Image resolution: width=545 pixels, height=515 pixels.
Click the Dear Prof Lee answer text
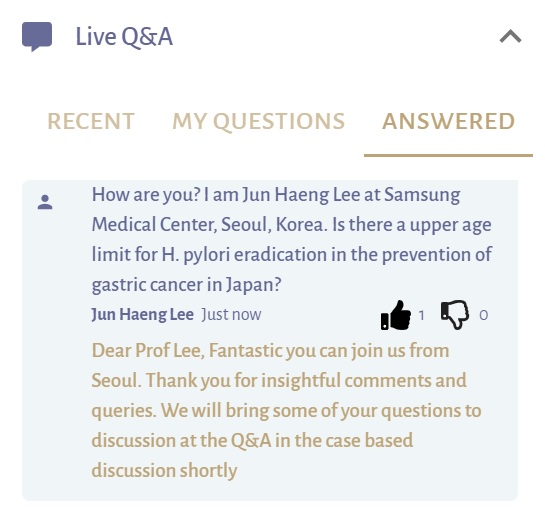coord(286,410)
